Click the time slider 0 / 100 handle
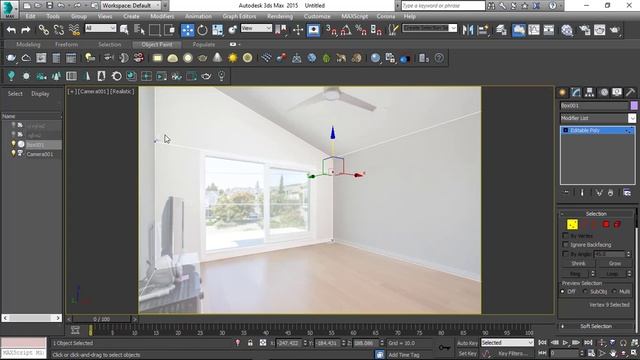This screenshot has height=360, width=640. point(101,319)
